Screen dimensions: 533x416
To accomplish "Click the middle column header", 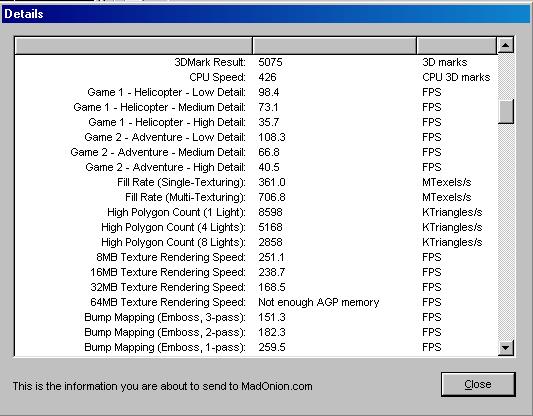I will (334, 46).
